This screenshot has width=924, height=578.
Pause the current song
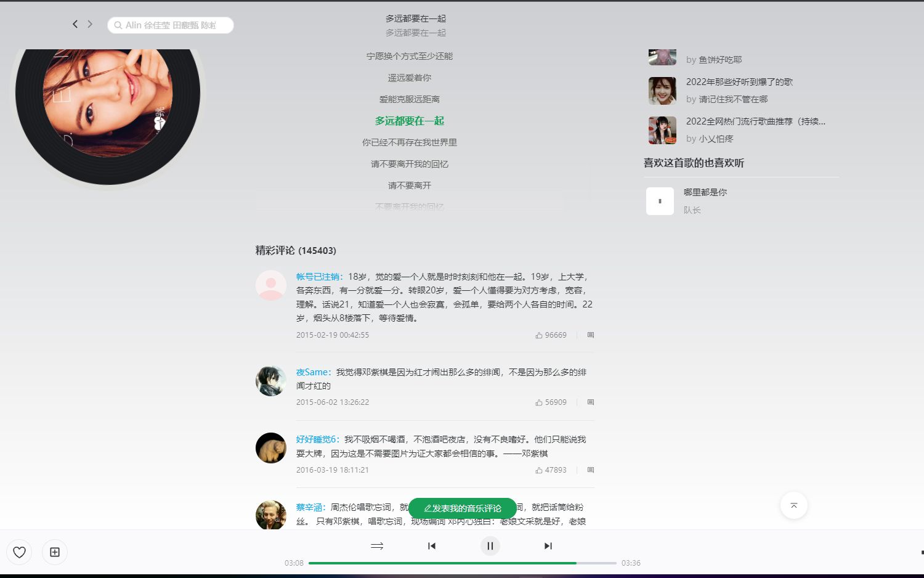490,546
